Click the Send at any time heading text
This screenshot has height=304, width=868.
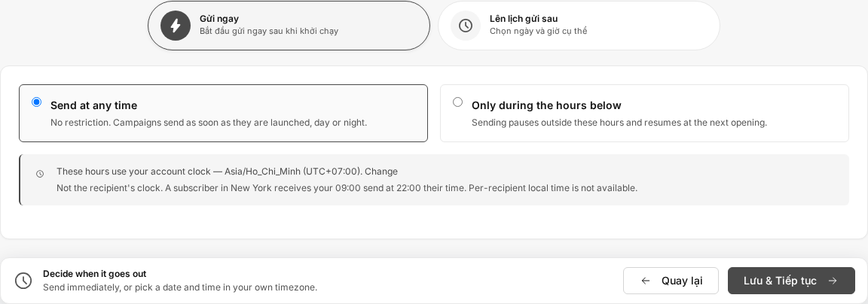(93, 105)
